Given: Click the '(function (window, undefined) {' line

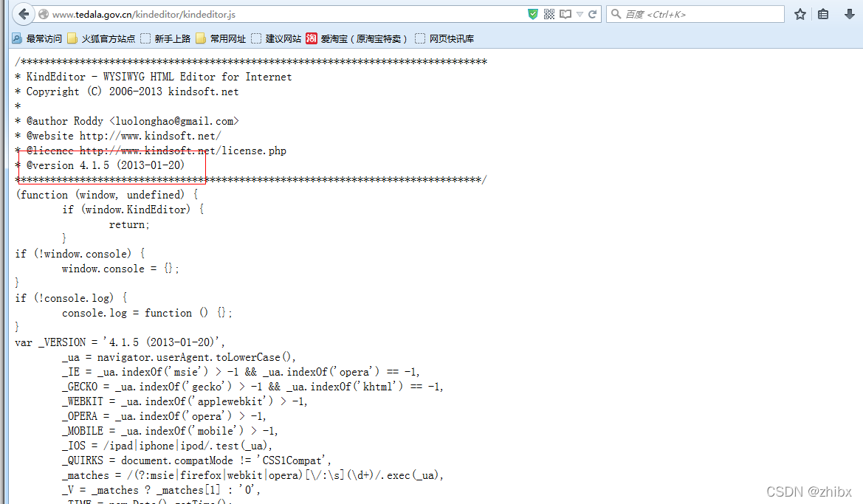Looking at the screenshot, I should [107, 195].
